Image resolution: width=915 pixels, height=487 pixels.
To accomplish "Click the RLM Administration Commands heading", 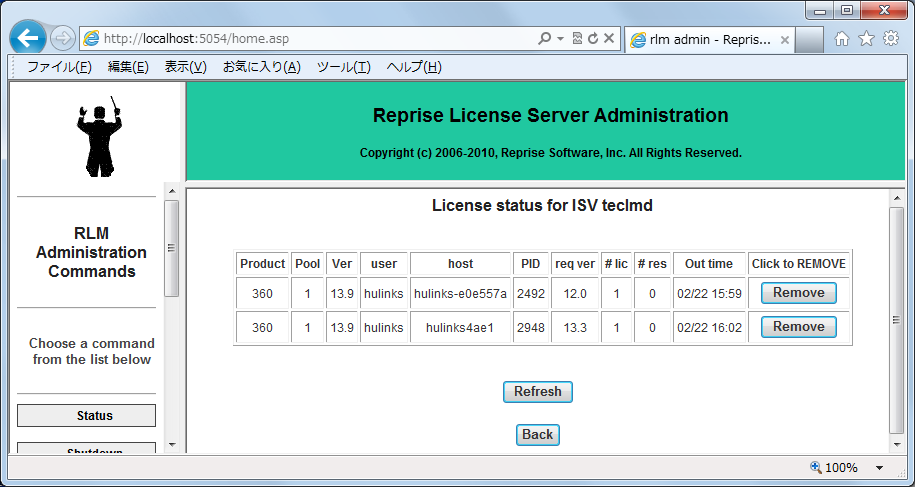I will [92, 252].
